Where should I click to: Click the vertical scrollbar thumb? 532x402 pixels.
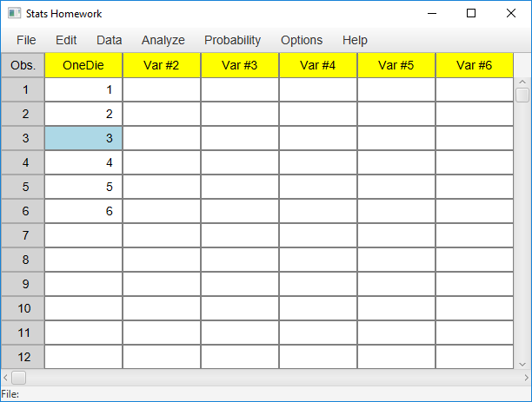(x=522, y=95)
